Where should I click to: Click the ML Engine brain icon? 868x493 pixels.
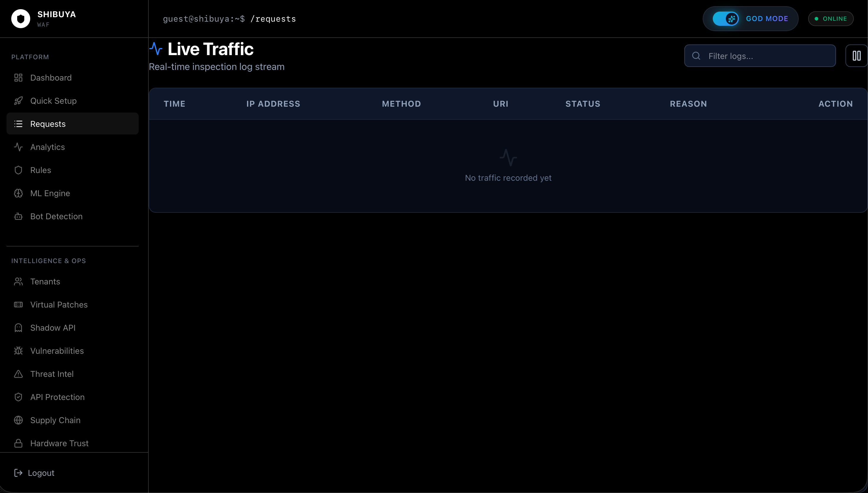click(x=18, y=193)
